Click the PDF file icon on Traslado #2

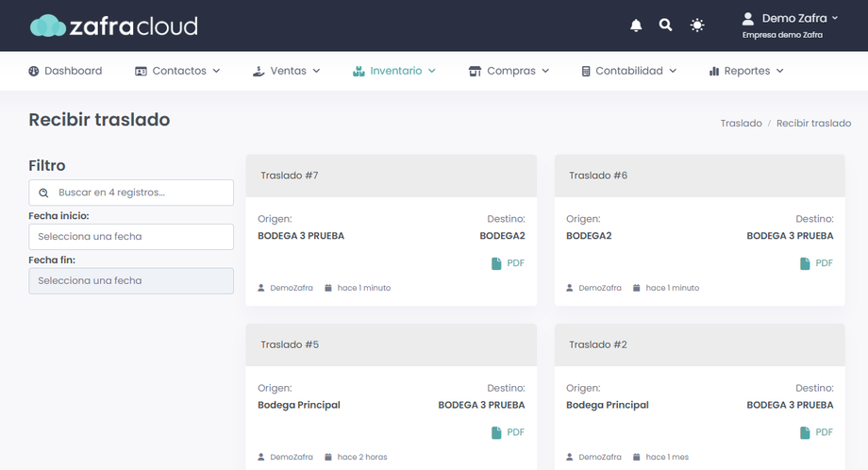click(x=805, y=433)
